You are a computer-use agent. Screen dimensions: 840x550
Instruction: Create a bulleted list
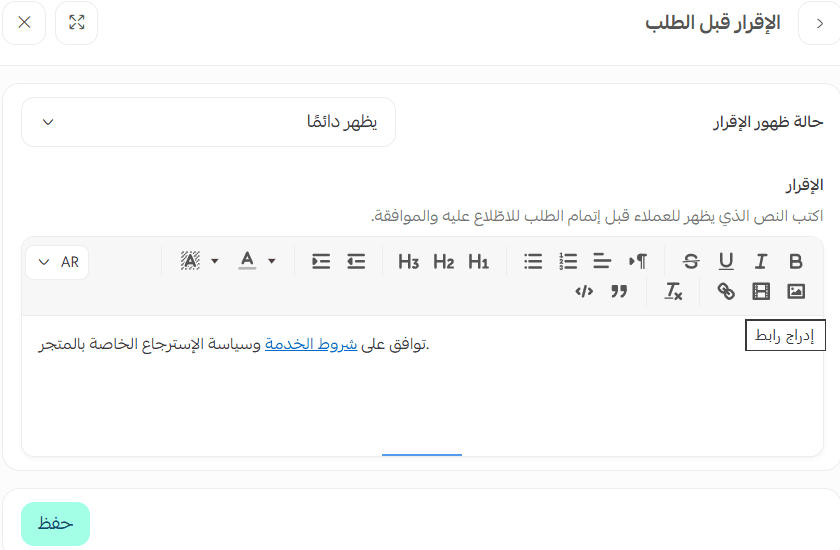(x=533, y=262)
